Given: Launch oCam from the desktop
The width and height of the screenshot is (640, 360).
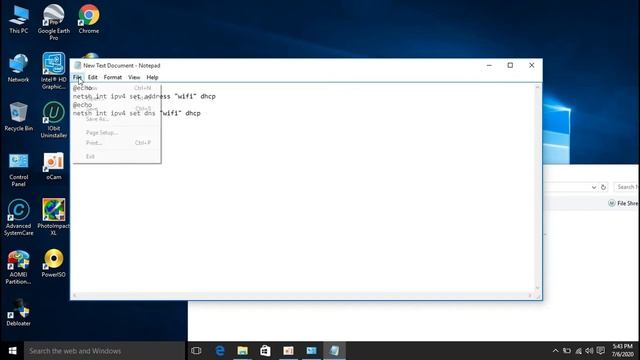Looking at the screenshot, I should coord(53,166).
